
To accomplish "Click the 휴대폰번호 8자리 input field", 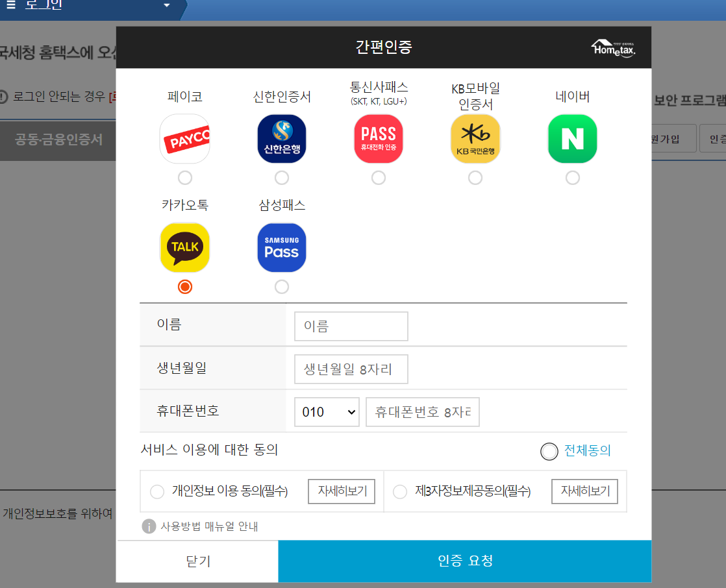I will point(422,411).
